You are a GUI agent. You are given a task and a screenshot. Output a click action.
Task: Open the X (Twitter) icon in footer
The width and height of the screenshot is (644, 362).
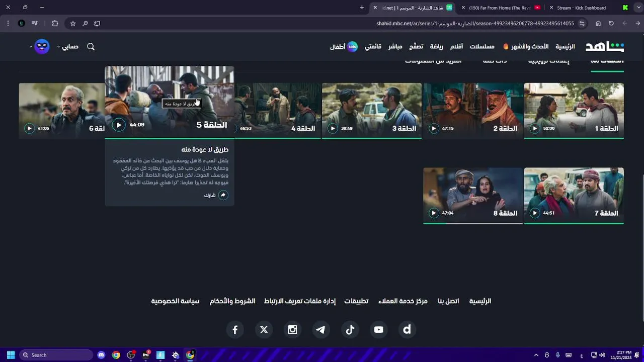264,330
